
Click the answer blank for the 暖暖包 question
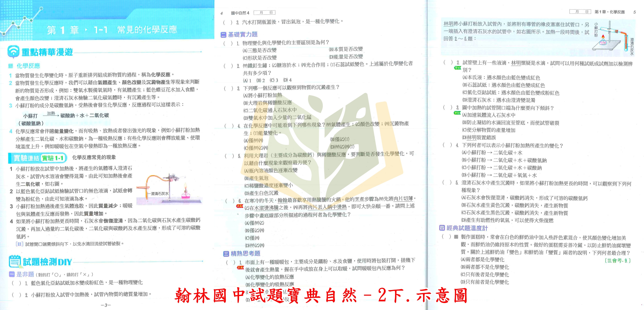tap(231, 262)
